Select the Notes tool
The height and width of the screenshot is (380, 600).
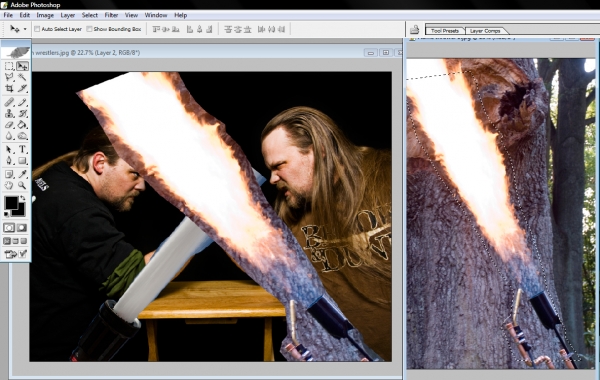tap(9, 174)
